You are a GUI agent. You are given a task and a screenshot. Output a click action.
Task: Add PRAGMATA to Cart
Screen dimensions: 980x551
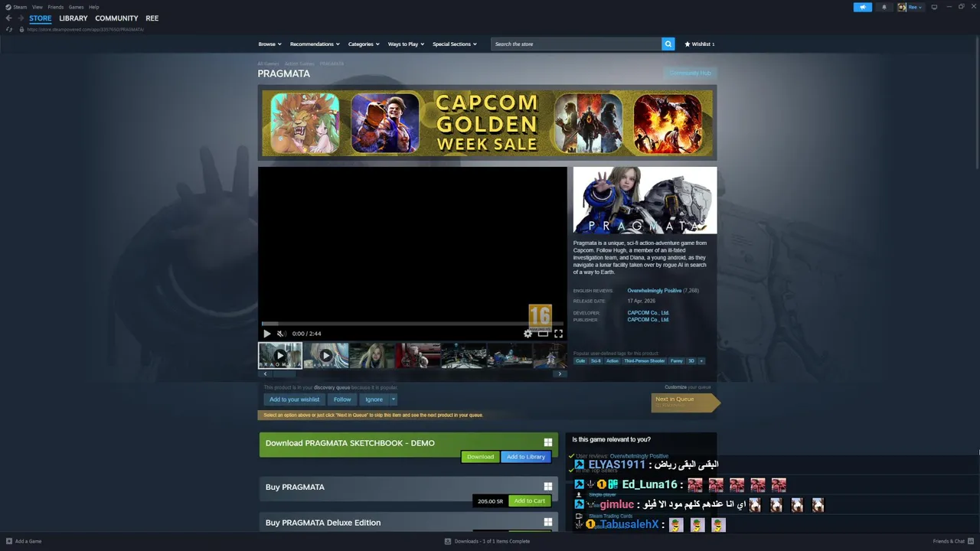(x=529, y=501)
